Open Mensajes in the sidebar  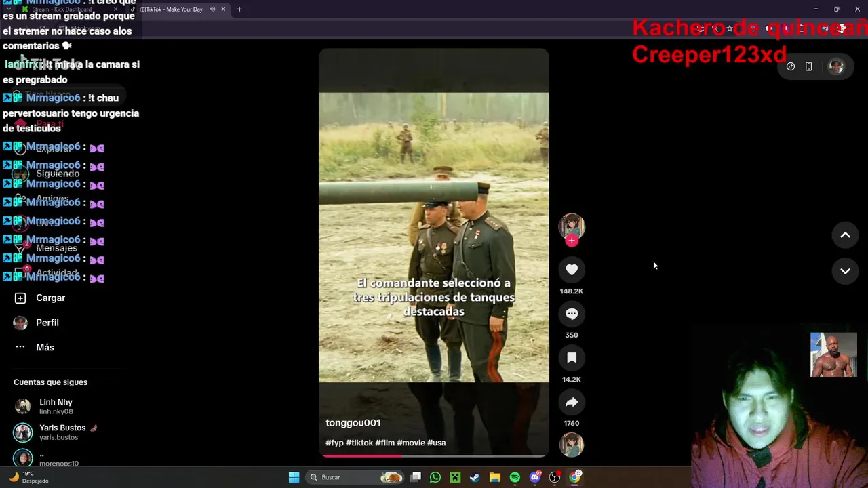(56, 248)
